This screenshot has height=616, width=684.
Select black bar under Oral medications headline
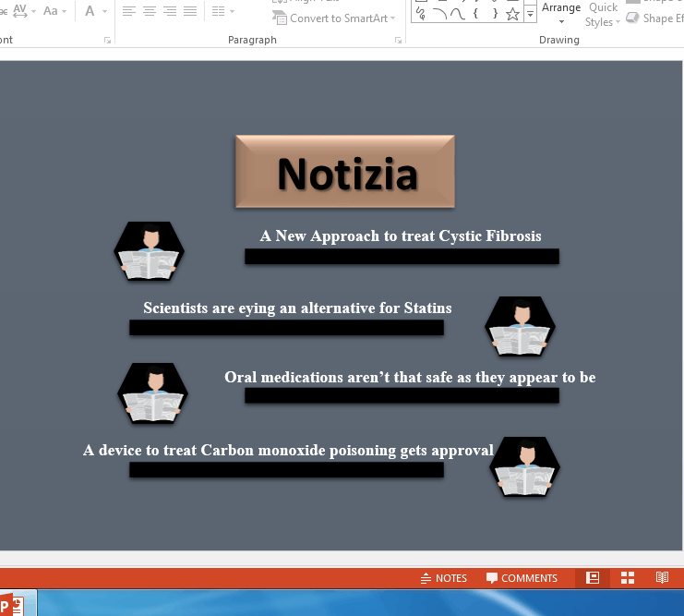pos(402,395)
